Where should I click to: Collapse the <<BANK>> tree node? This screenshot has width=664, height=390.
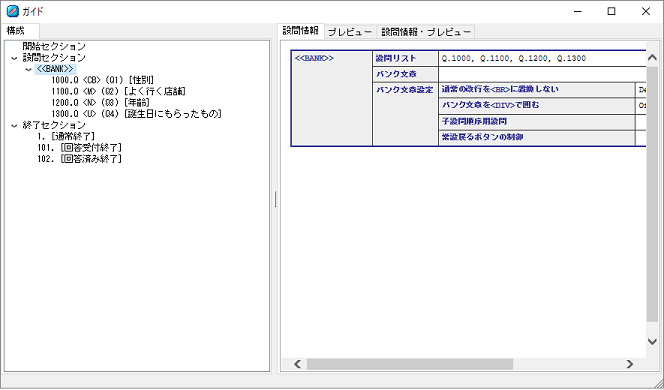(28, 69)
